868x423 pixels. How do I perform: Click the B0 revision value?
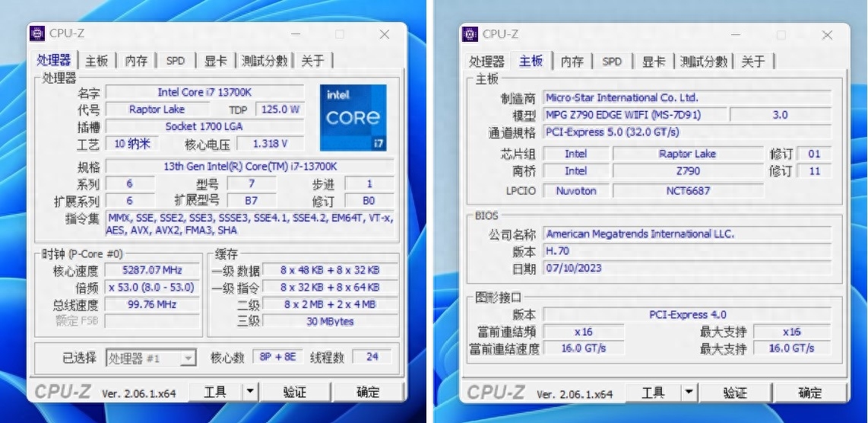tap(369, 200)
